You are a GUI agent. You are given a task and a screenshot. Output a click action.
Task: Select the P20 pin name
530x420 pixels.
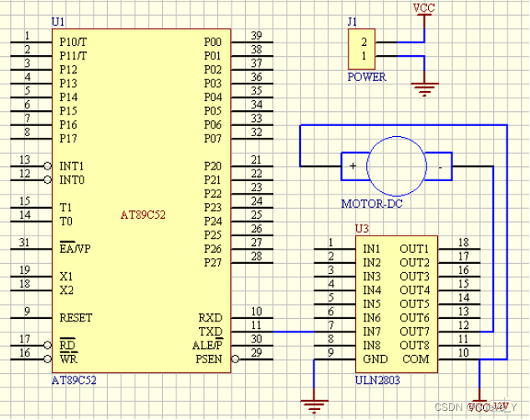[x=212, y=166]
